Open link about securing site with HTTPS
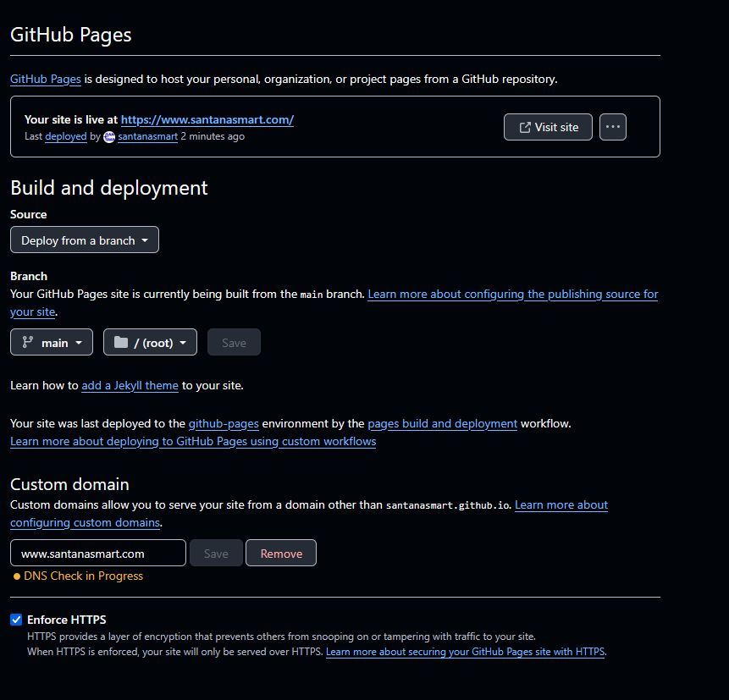The width and height of the screenshot is (729, 700). 465,653
